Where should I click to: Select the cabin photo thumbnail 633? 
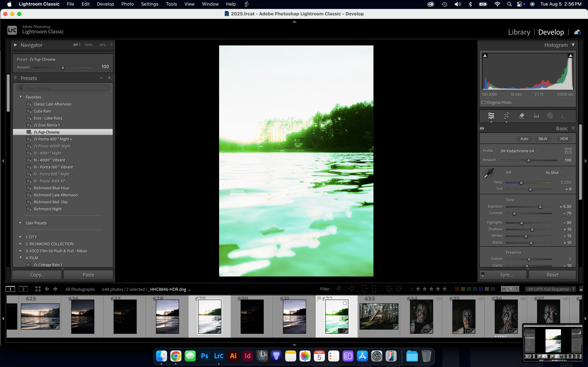379,316
